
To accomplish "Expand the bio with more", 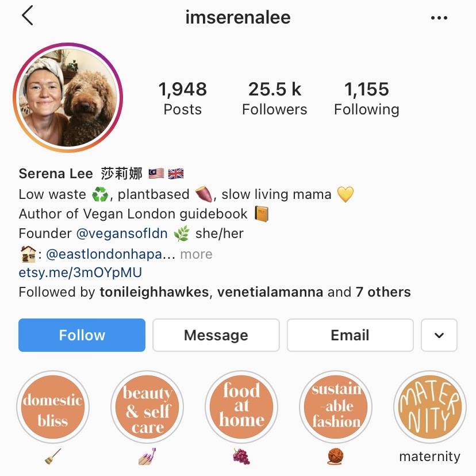I will click(x=196, y=254).
